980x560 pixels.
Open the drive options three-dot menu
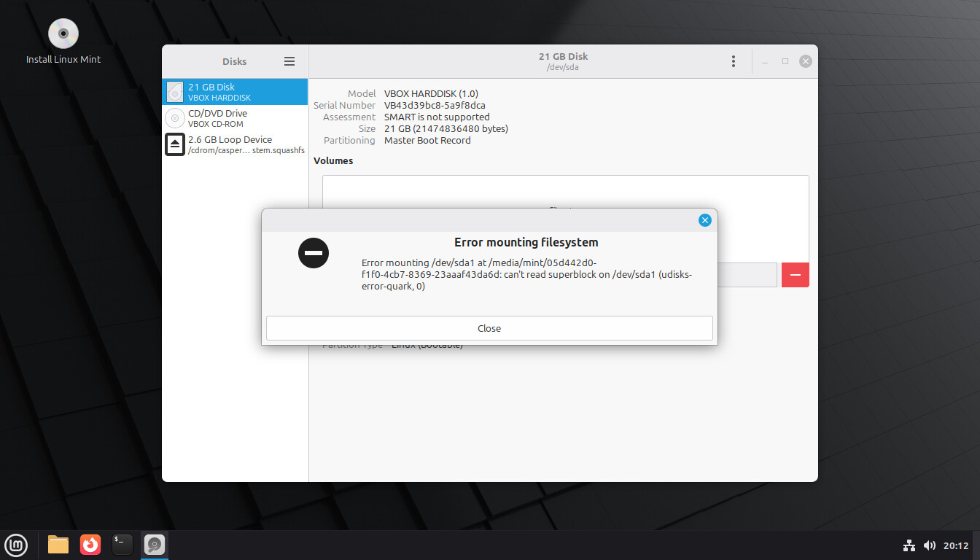pos(733,62)
